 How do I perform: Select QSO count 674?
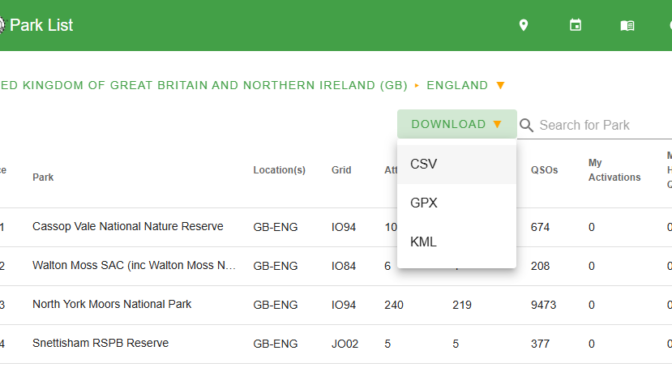tap(540, 227)
